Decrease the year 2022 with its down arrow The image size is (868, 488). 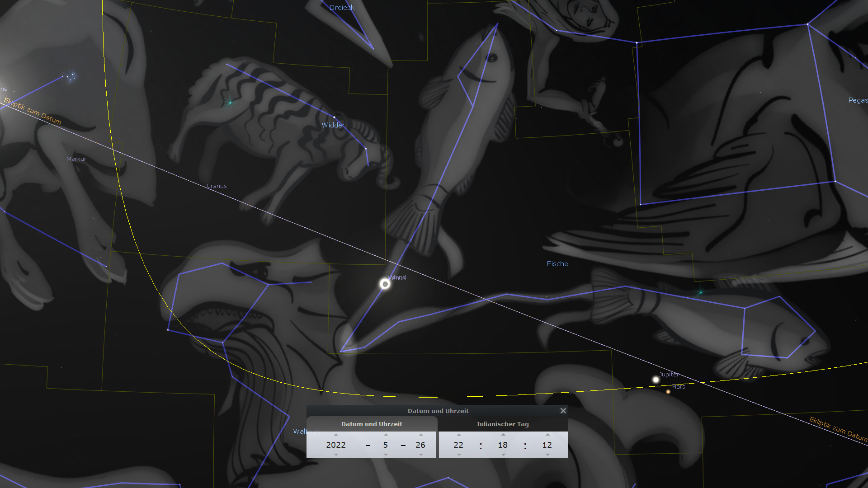[x=336, y=455]
